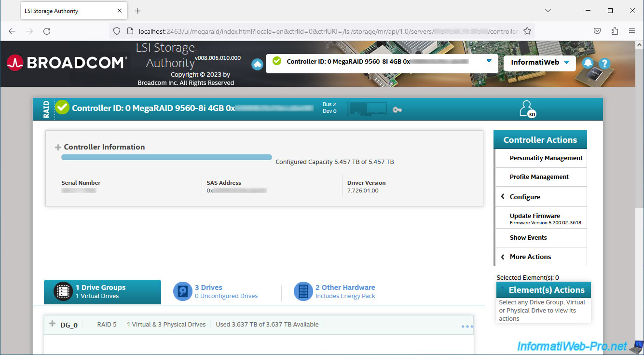Screen dimensions: 644x355
Task: Open the help question mark icon
Action: tap(604, 63)
